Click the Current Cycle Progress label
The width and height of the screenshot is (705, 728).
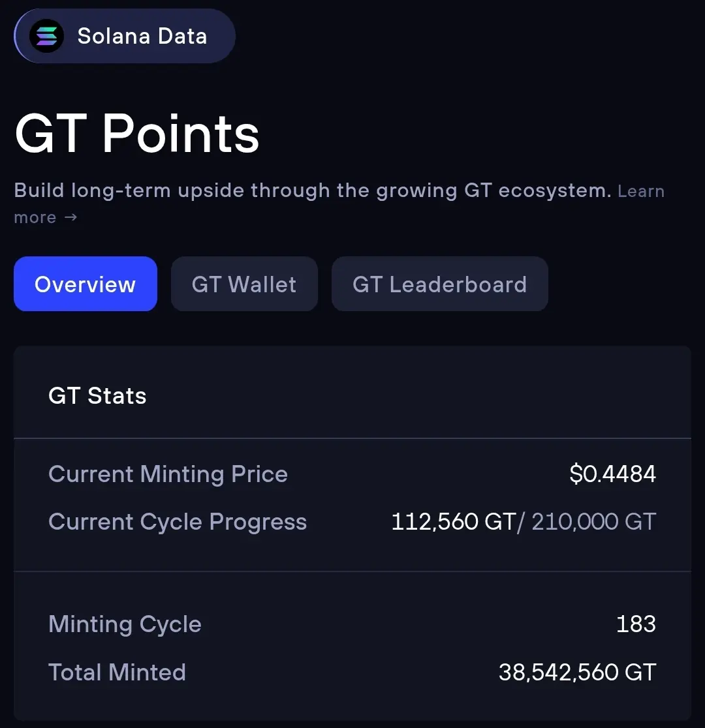click(178, 522)
